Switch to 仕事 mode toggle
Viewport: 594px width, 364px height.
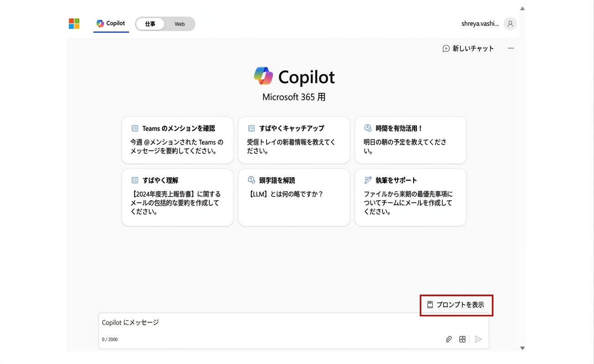(x=150, y=24)
